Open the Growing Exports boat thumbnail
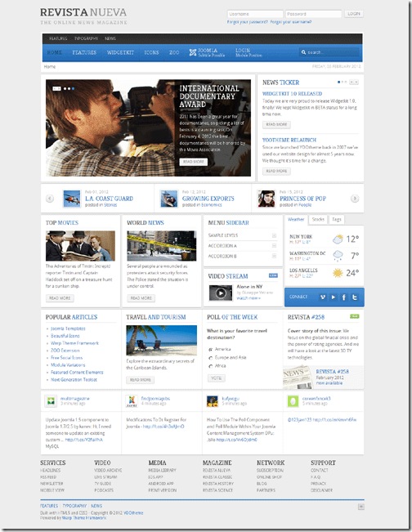Screen dimensions: 412x532 (x=169, y=199)
